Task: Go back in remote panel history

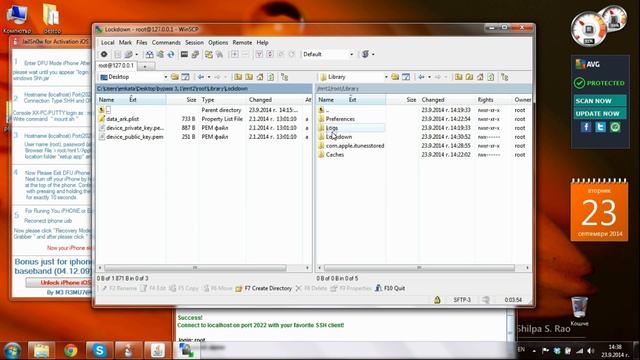Action: point(421,77)
